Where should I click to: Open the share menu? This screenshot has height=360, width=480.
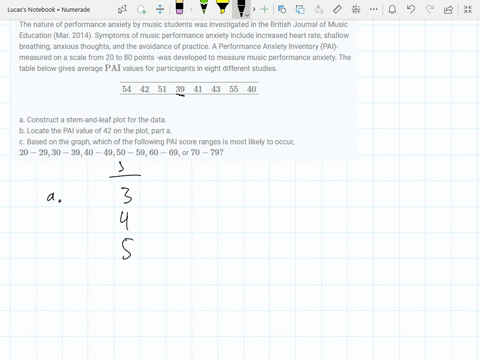pyautogui.click(x=448, y=9)
